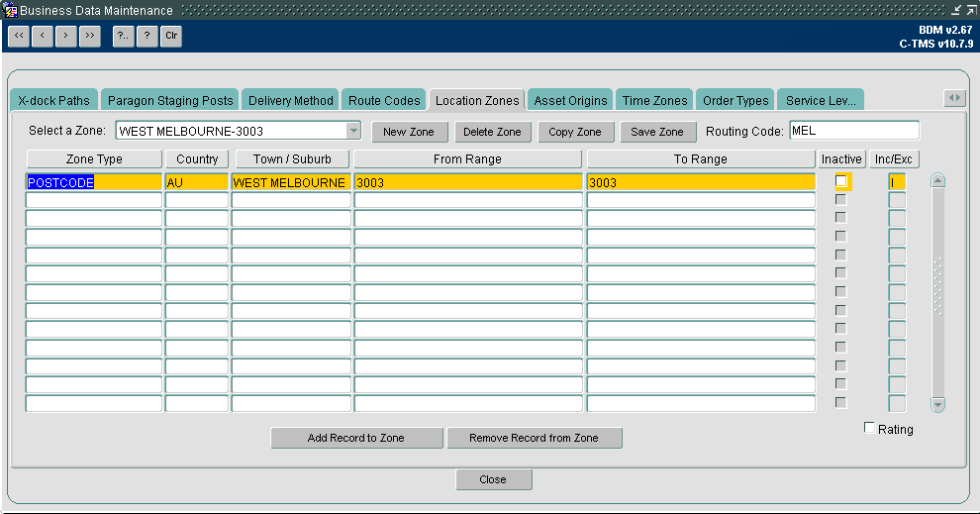This screenshot has width=980, height=514.
Task: Click the '?..' enter query toolbar button
Action: click(123, 36)
